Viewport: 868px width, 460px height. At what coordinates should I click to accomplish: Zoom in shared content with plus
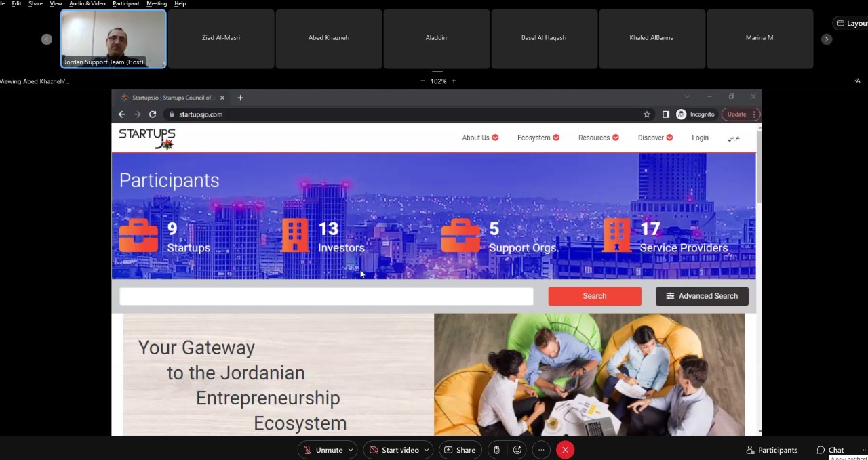pos(454,81)
